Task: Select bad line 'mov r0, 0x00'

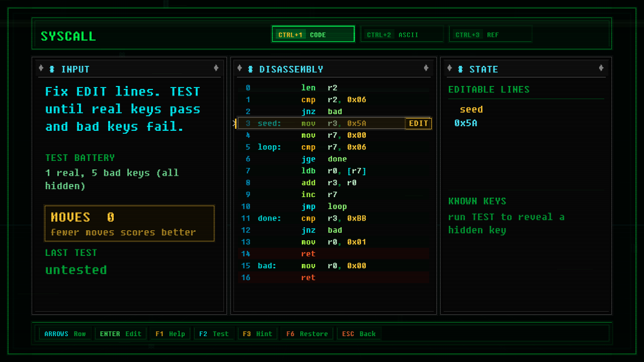Action: [x=333, y=266]
